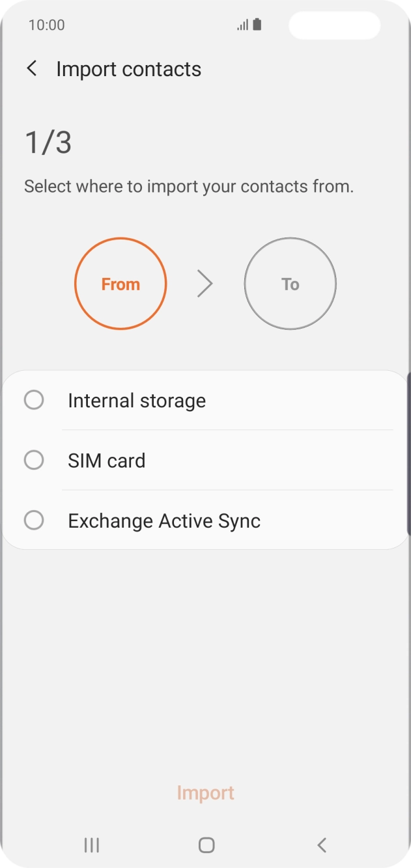411x868 pixels.
Task: Select the Internal storage radio button
Action: (x=34, y=400)
